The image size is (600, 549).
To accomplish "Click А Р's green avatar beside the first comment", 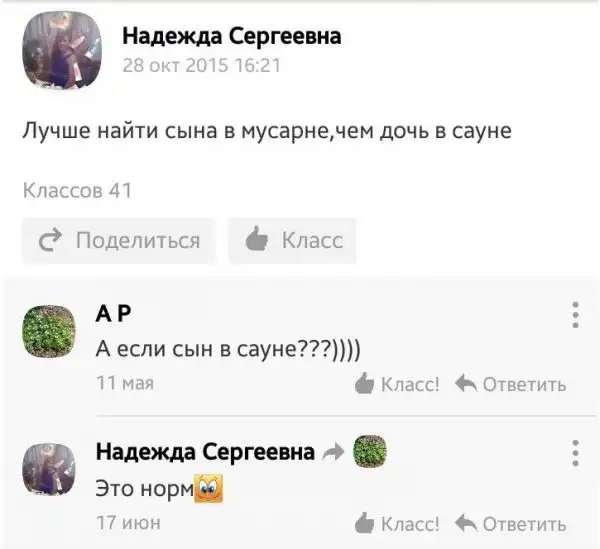I will click(49, 331).
